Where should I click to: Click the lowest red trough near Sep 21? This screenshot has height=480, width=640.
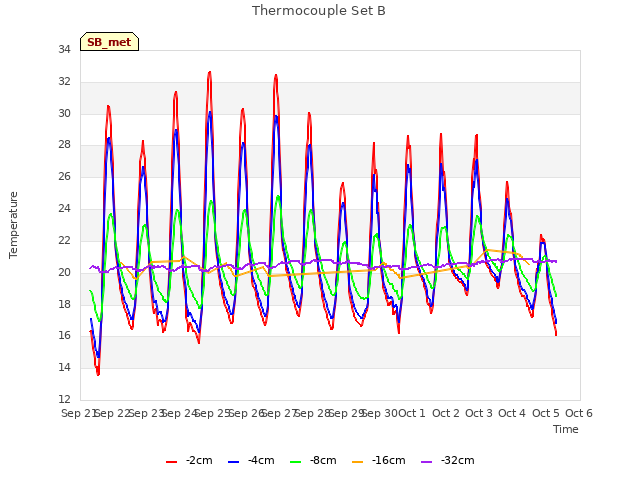98,374
